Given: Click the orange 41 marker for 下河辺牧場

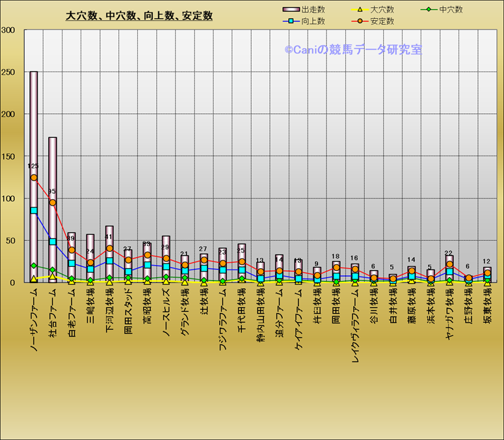Looking at the screenshot, I should tap(109, 248).
